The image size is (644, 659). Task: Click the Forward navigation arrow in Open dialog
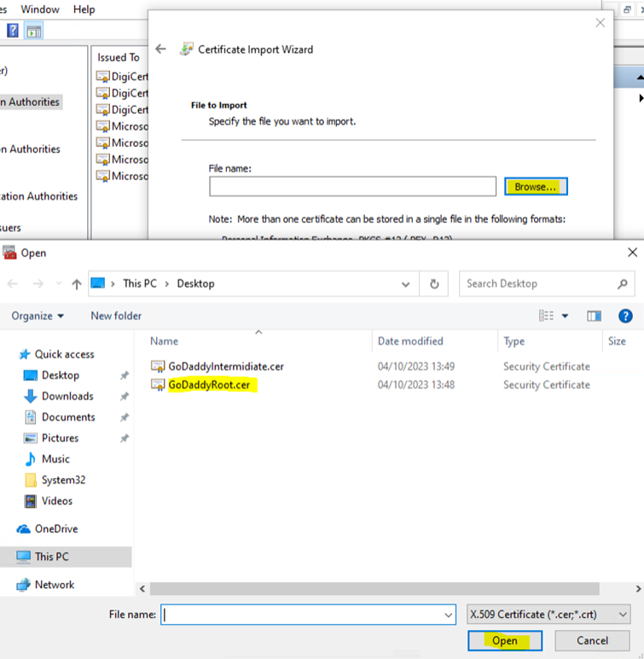pos(38,284)
